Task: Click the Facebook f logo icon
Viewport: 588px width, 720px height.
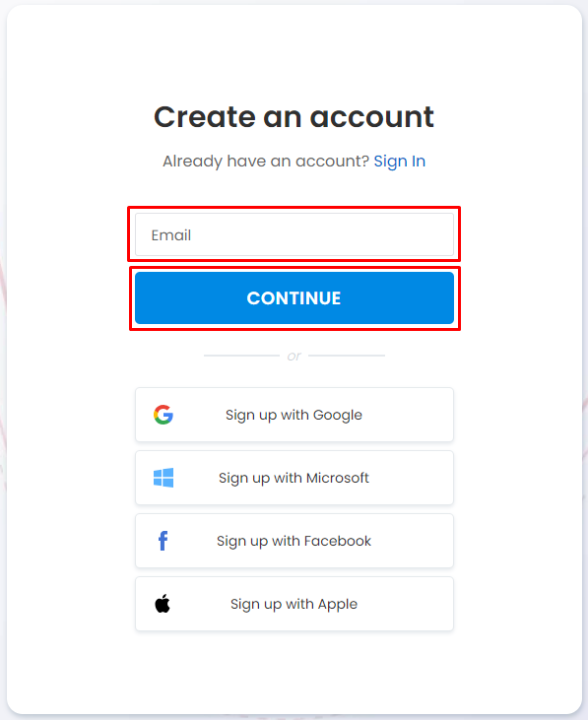Action: click(x=163, y=541)
